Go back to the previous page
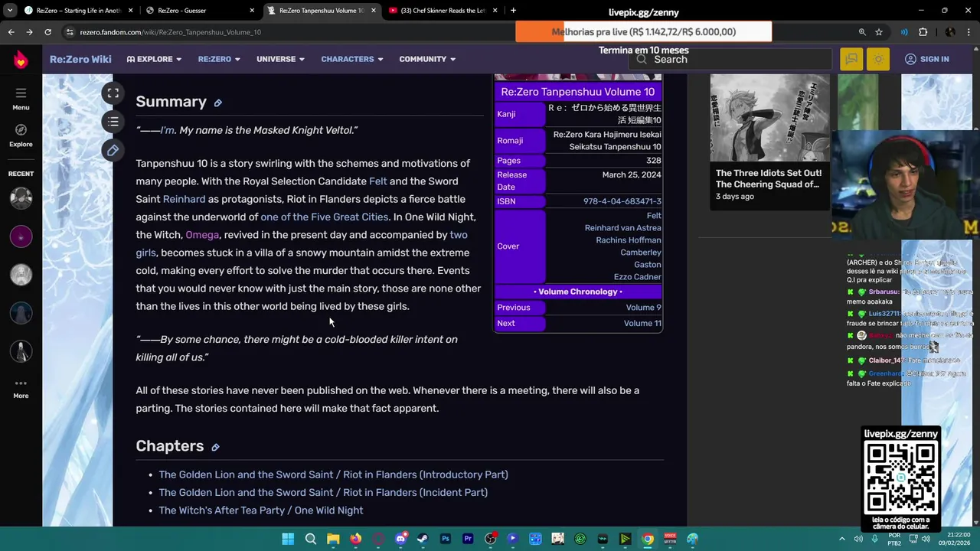 point(11,32)
